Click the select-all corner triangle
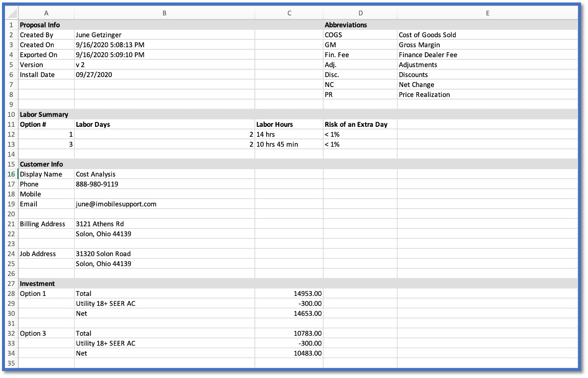588x378 pixels. coord(12,13)
